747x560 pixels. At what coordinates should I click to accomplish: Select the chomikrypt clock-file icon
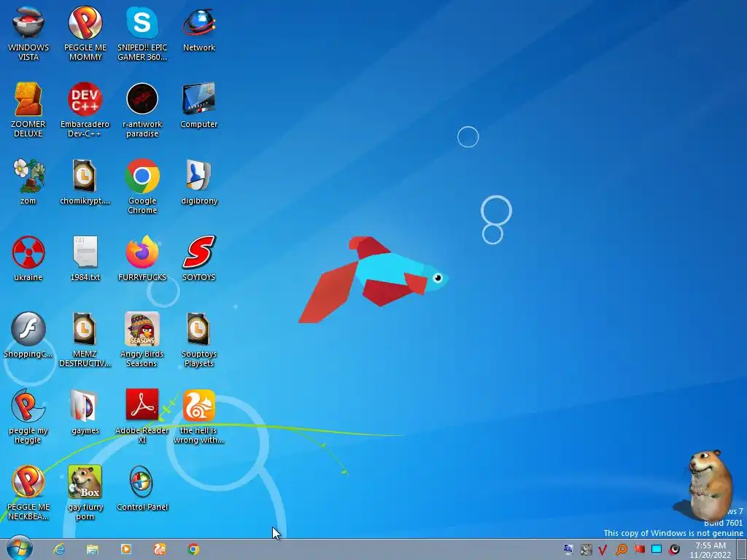coord(85,182)
